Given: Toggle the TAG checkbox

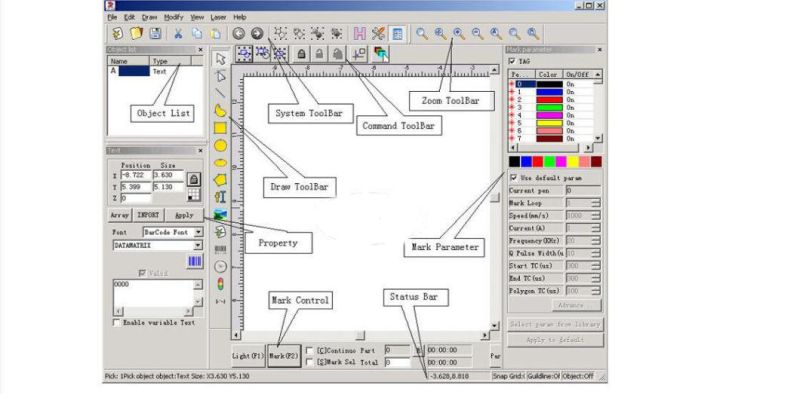Looking at the screenshot, I should point(512,61).
